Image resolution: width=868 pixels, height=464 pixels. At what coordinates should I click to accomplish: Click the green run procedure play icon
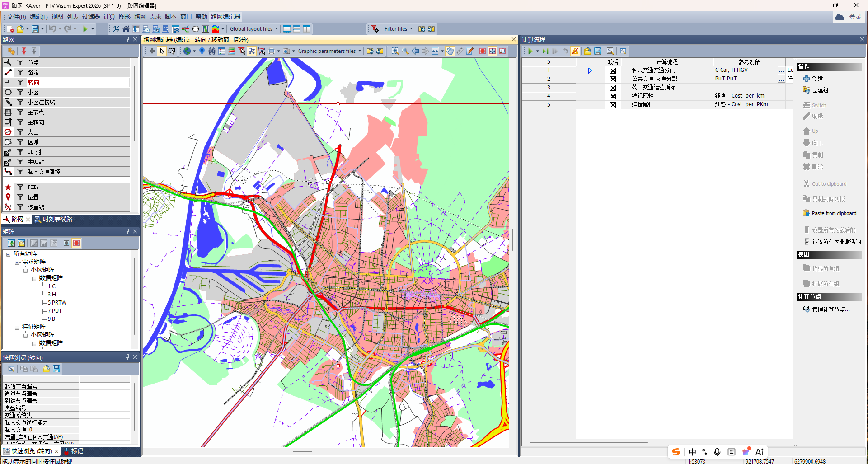530,51
